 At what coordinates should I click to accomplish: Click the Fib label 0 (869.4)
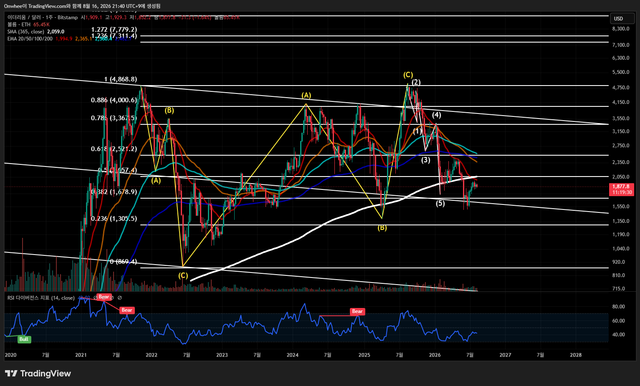pos(123,262)
